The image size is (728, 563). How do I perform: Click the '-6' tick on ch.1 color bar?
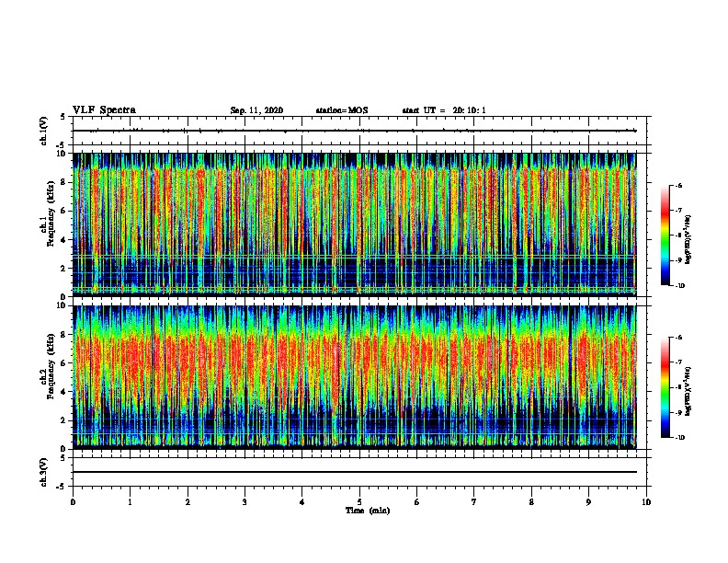[678, 186]
